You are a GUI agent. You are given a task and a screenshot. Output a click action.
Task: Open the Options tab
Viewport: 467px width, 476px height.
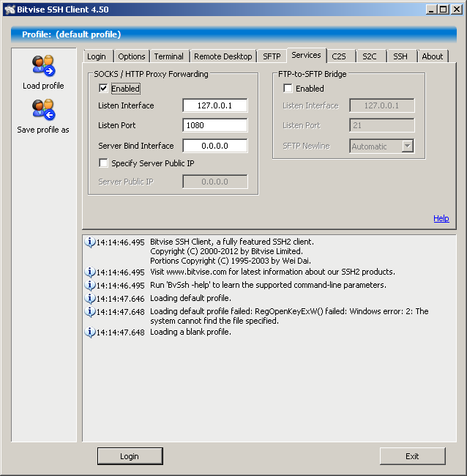point(132,56)
